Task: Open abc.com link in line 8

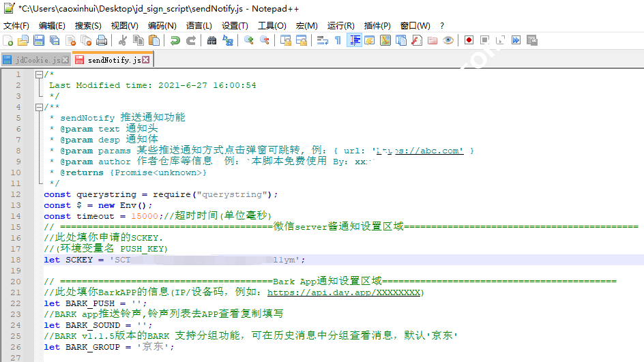Action: [x=420, y=151]
